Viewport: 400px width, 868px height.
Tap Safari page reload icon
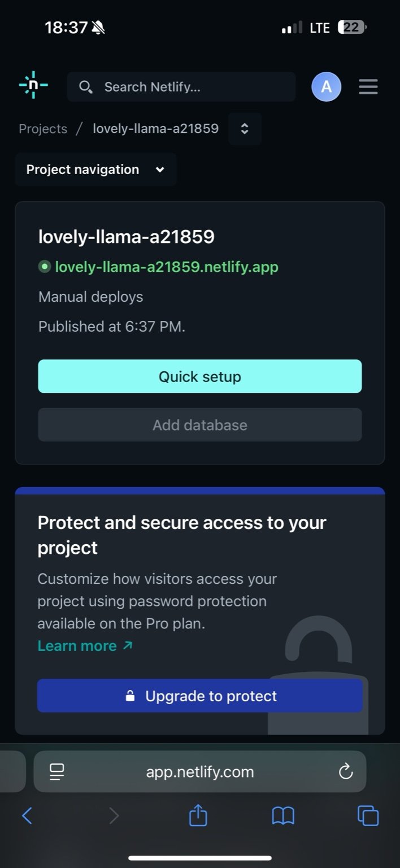(345, 771)
